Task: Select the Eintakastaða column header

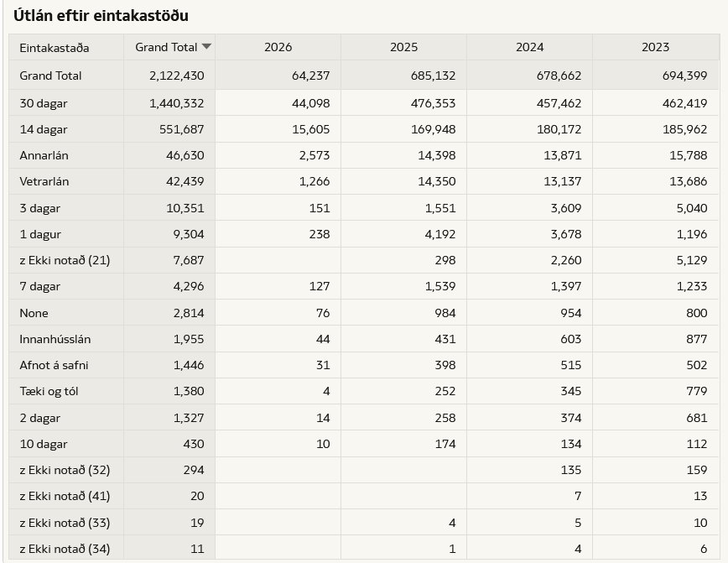Action: coord(55,48)
